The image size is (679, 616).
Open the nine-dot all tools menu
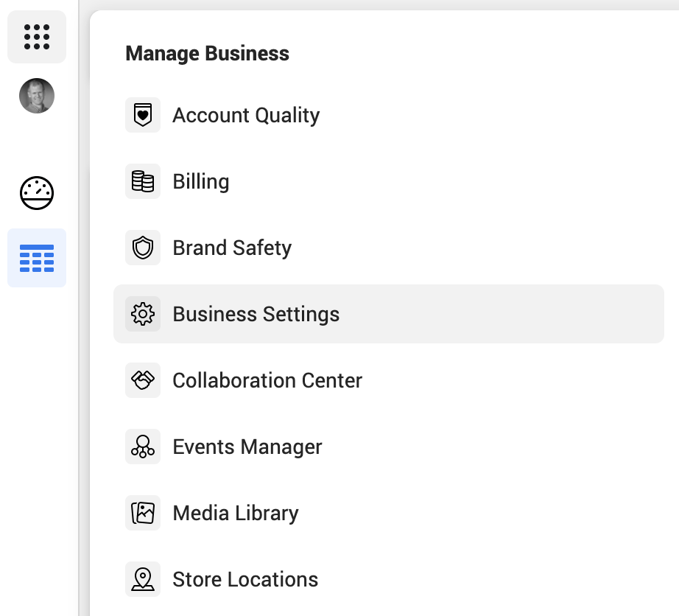(37, 37)
